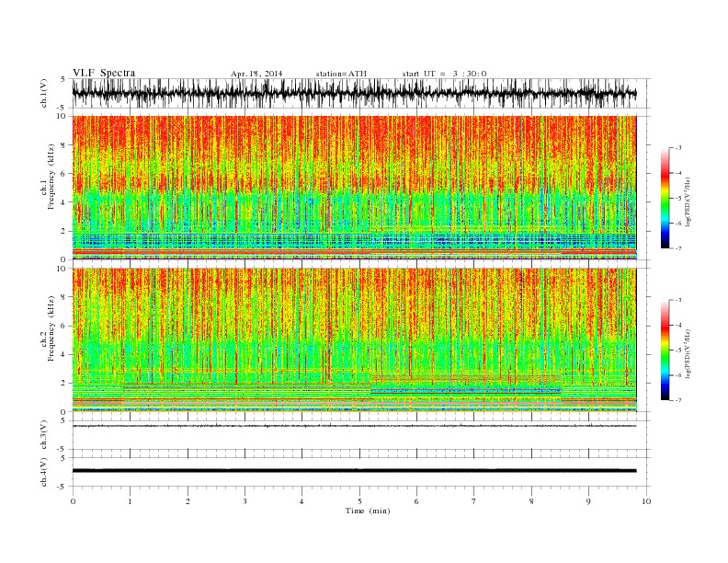Click time axis tick label "0"

click(x=73, y=501)
